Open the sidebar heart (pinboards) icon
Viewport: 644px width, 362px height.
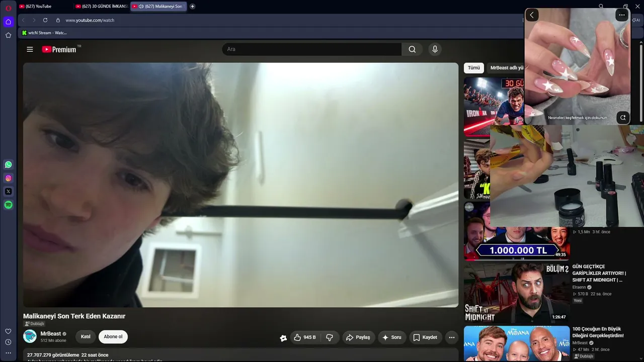[x=8, y=331]
